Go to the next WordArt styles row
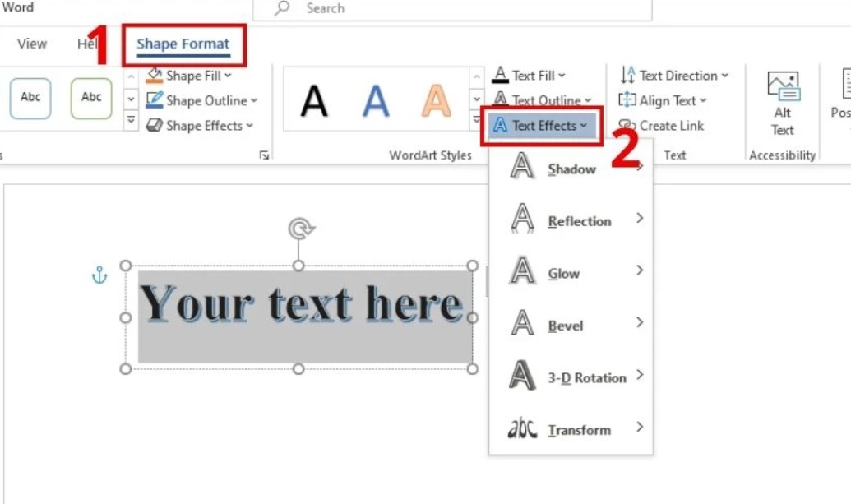This screenshot has height=504, width=851. (x=476, y=99)
